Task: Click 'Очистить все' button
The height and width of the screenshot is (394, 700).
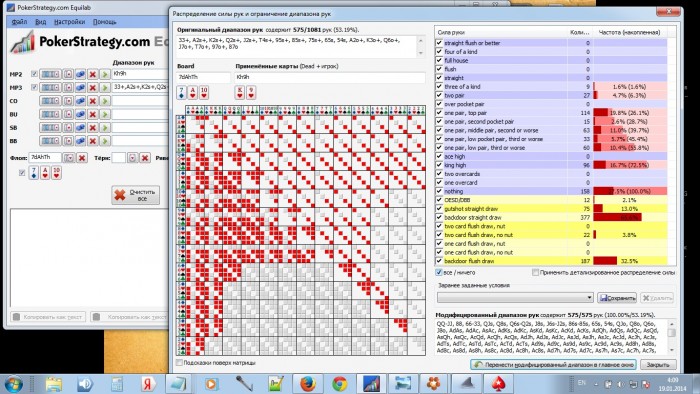Action: click(136, 195)
